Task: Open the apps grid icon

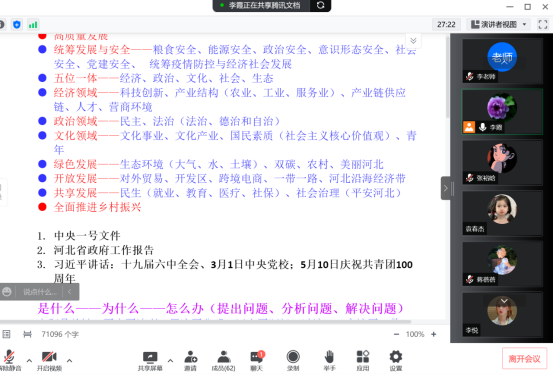Action: [363, 357]
